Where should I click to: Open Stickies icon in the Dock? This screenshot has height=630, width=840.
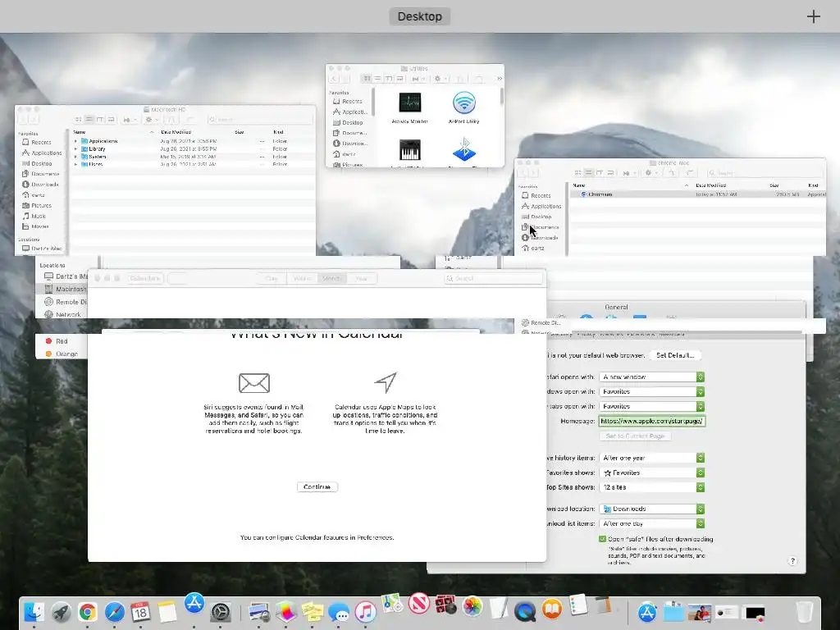coord(313,611)
